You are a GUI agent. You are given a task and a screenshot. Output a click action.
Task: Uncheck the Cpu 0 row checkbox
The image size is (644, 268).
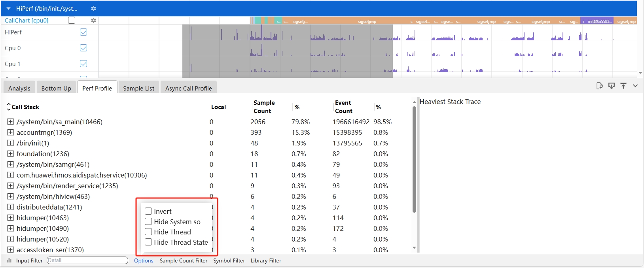tap(83, 48)
